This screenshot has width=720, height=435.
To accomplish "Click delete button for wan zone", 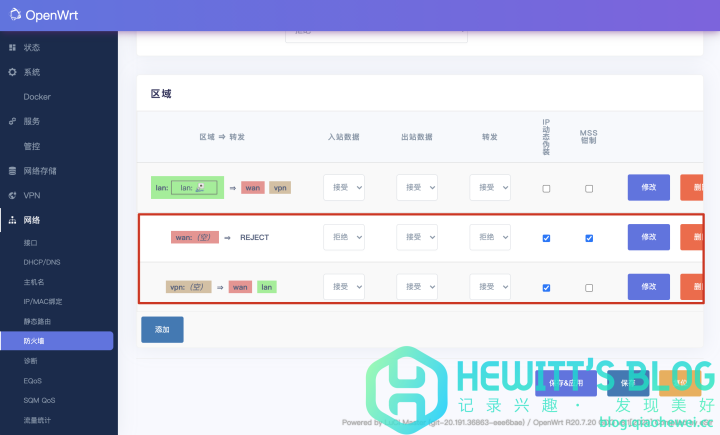I will click(x=692, y=237).
